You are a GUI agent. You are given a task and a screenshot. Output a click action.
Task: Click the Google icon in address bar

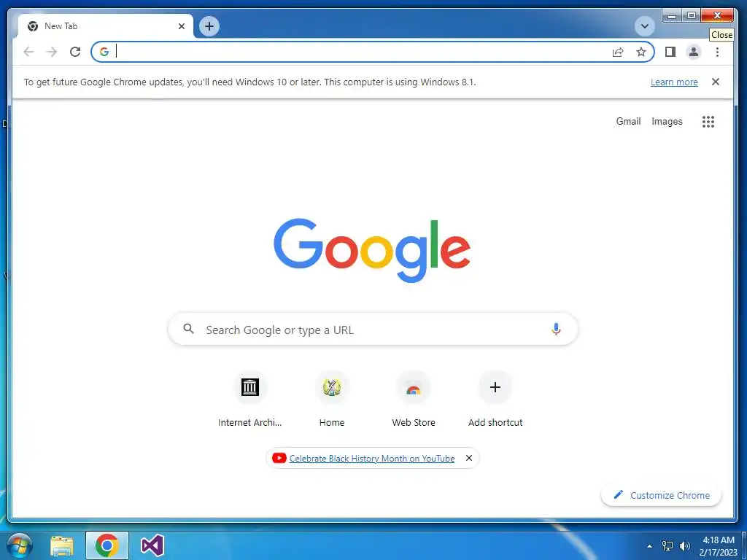104,52
